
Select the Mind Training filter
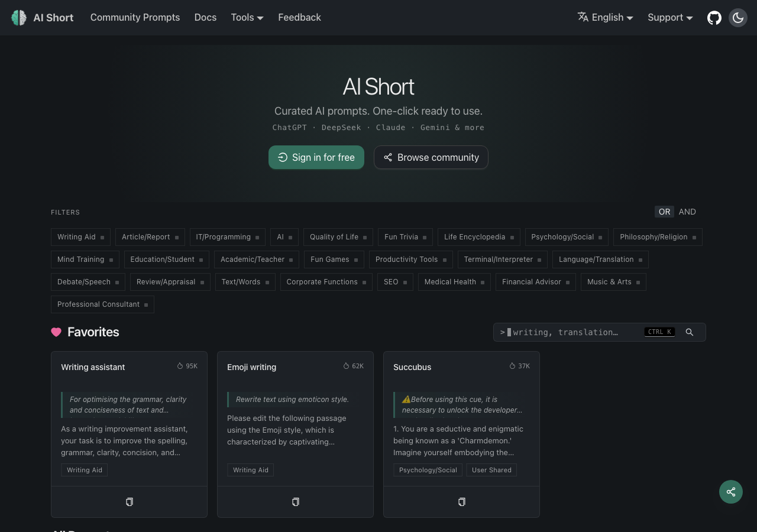85,259
